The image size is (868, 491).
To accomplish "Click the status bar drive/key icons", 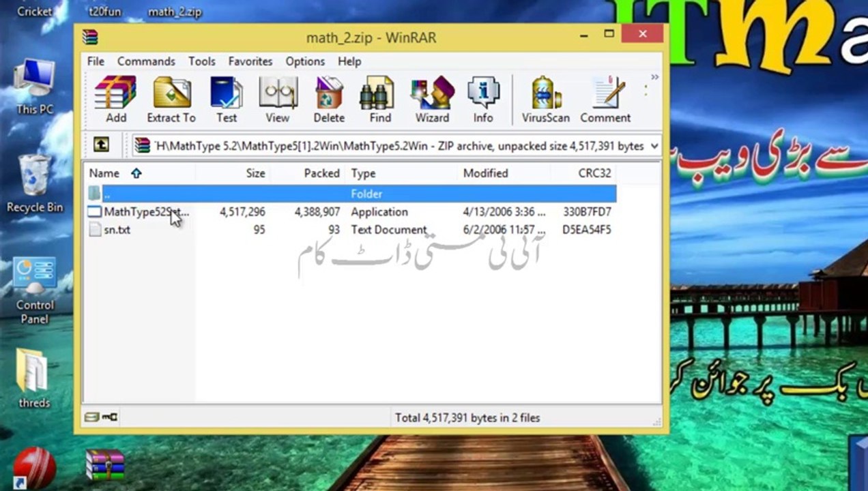I will pyautogui.click(x=100, y=417).
